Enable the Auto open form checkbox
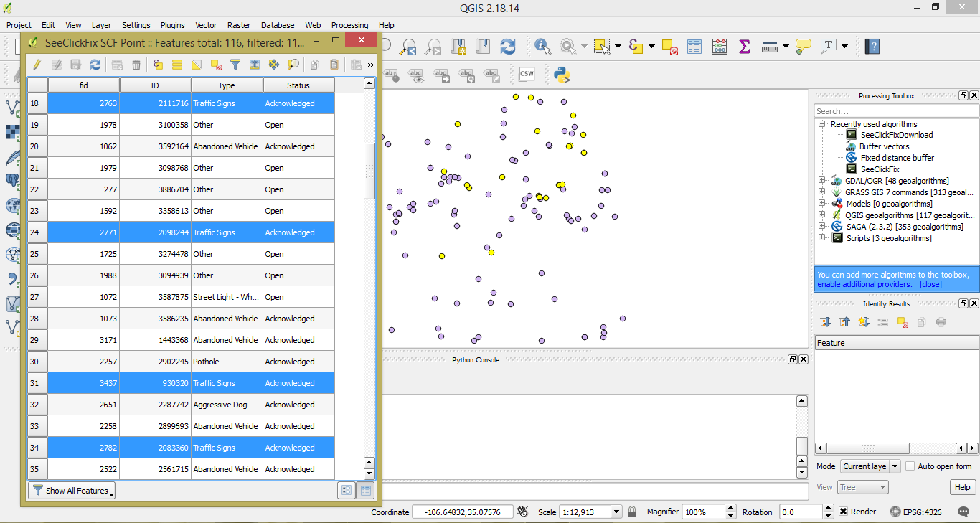 coord(910,466)
